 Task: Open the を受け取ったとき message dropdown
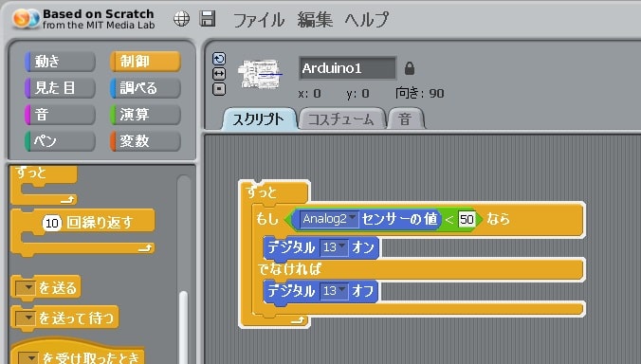point(29,358)
